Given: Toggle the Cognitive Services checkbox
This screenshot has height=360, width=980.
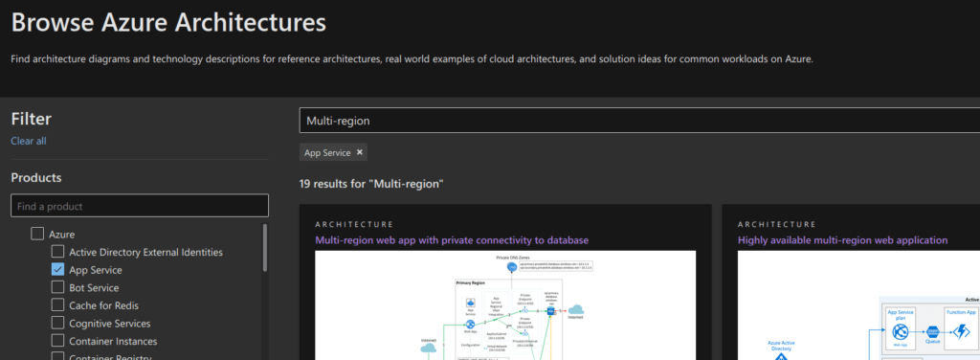Looking at the screenshot, I should tap(57, 323).
